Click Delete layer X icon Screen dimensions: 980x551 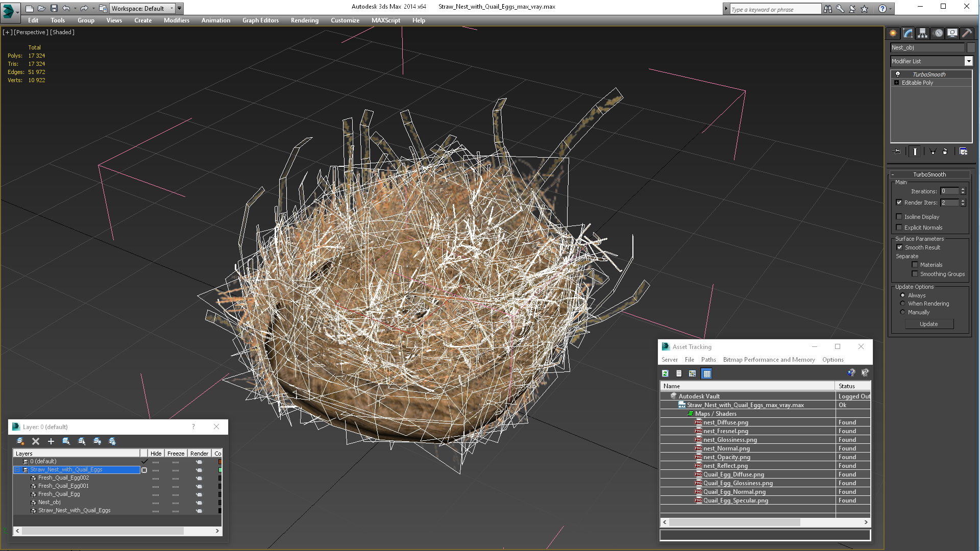tap(36, 441)
